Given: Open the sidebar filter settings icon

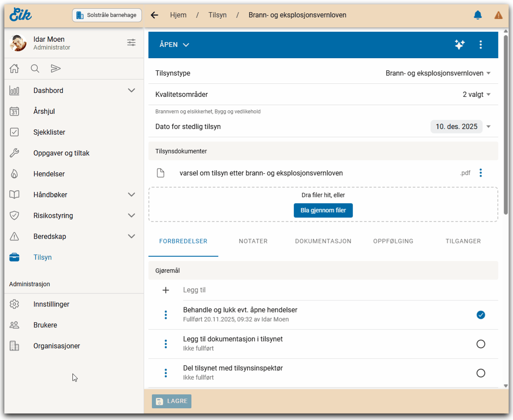Looking at the screenshot, I should (131, 43).
